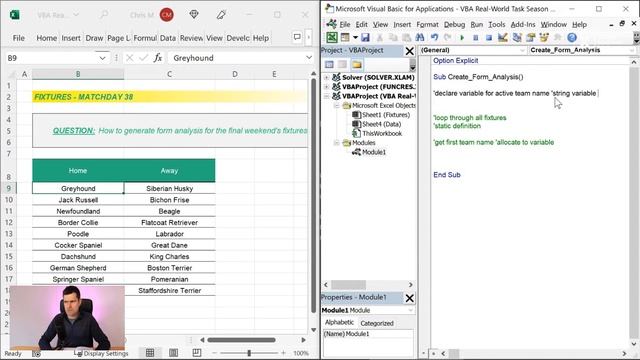The height and width of the screenshot is (360, 640).
Task: Select Module1 in project tree
Action: tap(369, 152)
